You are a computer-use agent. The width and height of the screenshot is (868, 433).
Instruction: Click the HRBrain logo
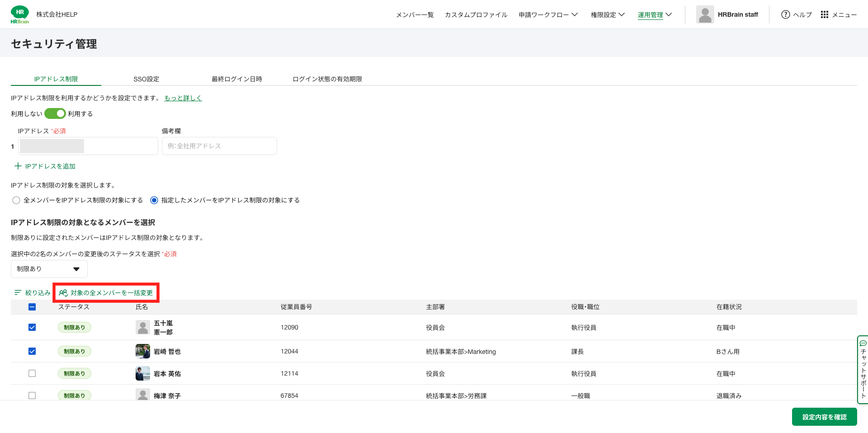pyautogui.click(x=20, y=14)
